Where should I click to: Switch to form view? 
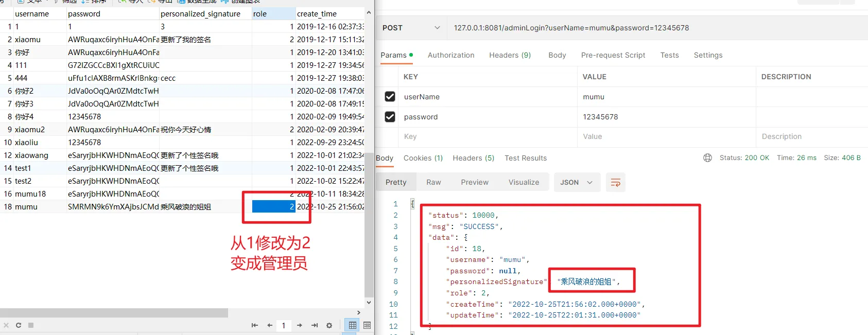(367, 325)
